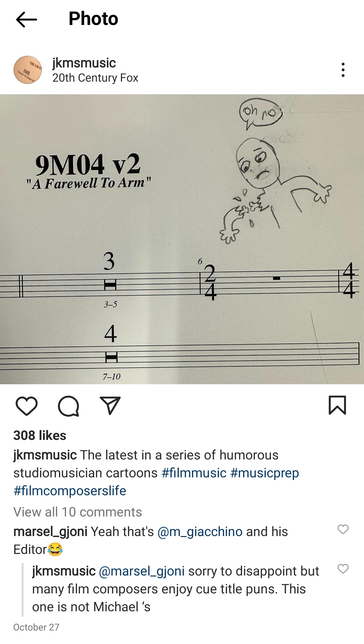Viewport: 364px width, 644px height.
Task: Open marsel_gjoni commenter profile
Action: (50, 532)
